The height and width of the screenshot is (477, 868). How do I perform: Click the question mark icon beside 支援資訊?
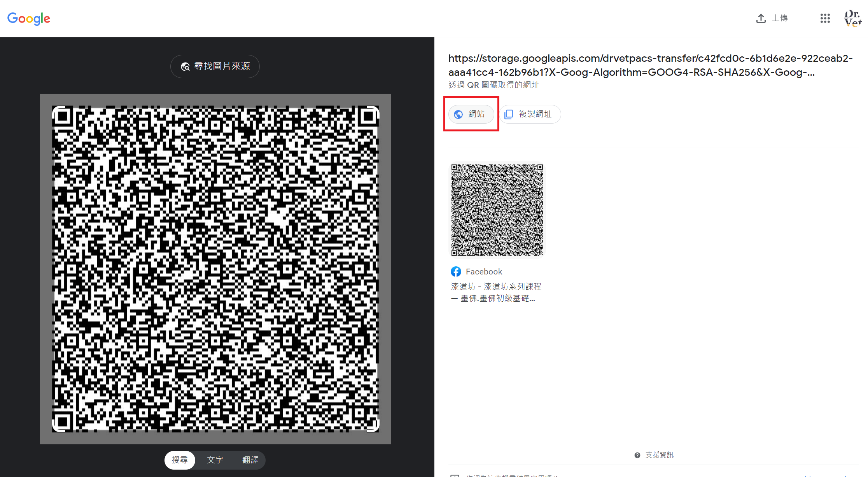click(x=637, y=455)
